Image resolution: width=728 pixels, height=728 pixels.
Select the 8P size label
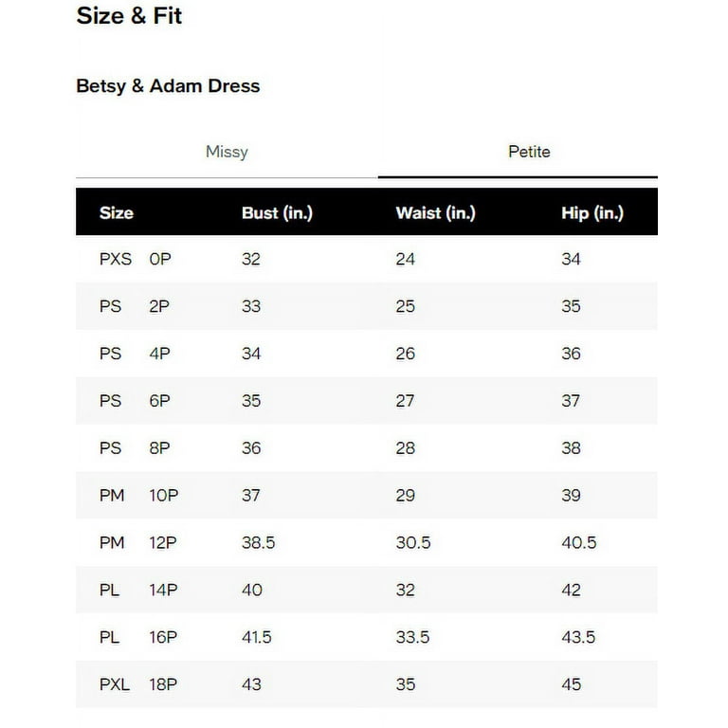159,448
